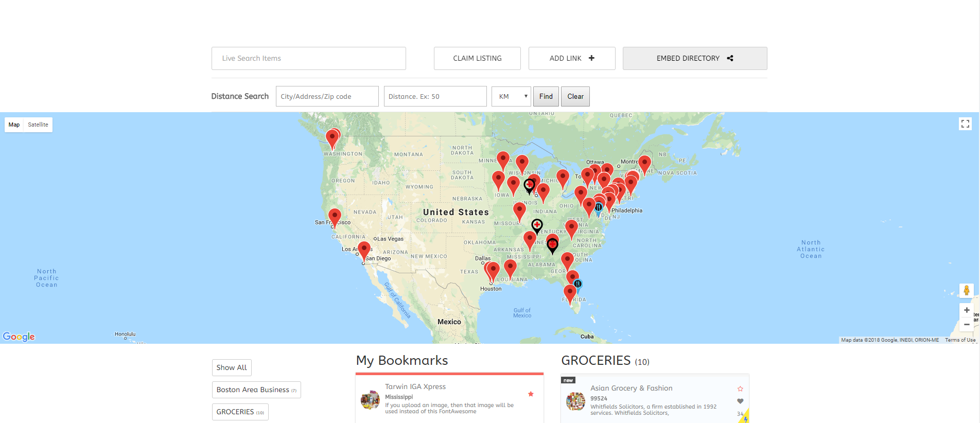980x423 pixels.
Task: Open the Asian Grocery & Fashion listing title
Action: point(632,388)
